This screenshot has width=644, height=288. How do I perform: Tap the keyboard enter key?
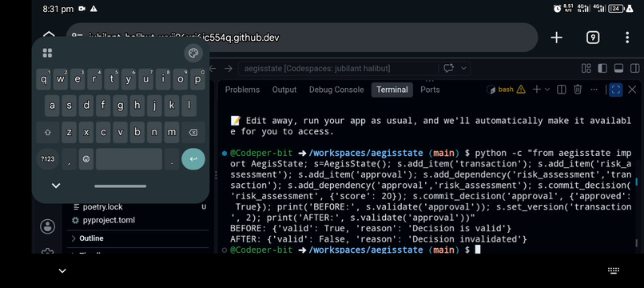[x=193, y=159]
